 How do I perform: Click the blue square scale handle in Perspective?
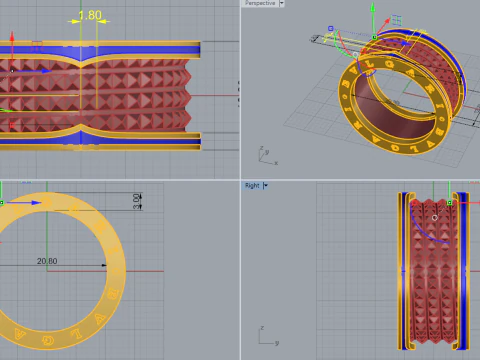[x=331, y=29]
